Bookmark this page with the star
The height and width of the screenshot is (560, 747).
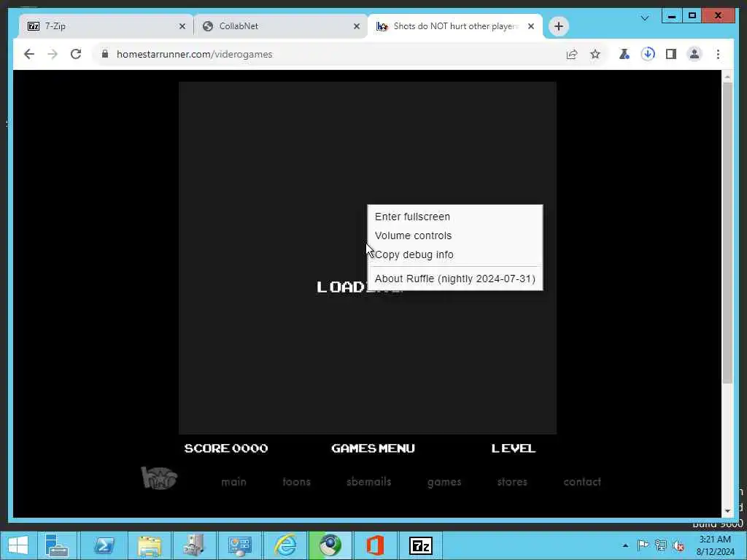coord(595,54)
